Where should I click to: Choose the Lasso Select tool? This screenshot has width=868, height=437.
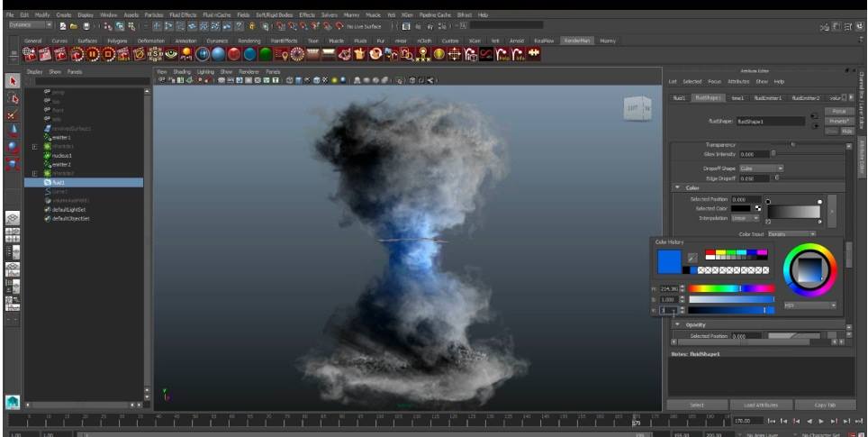(13, 98)
